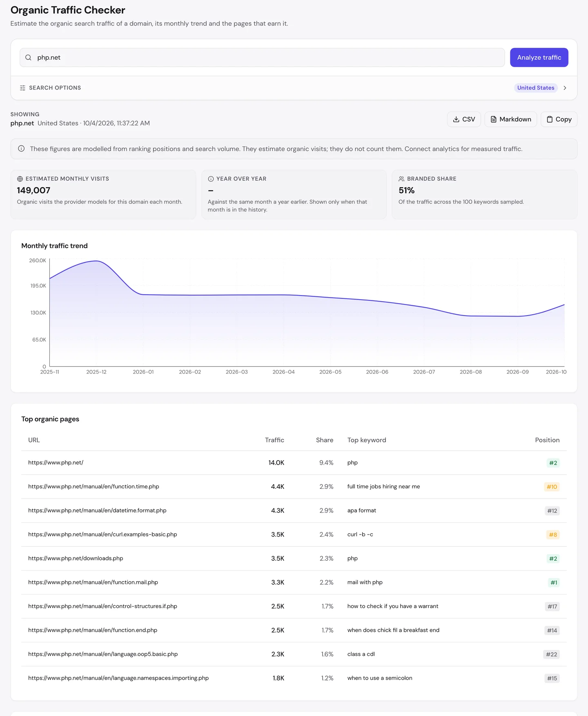Click the #8 position badge for curl -b -c
The image size is (588, 716).
pos(553,535)
